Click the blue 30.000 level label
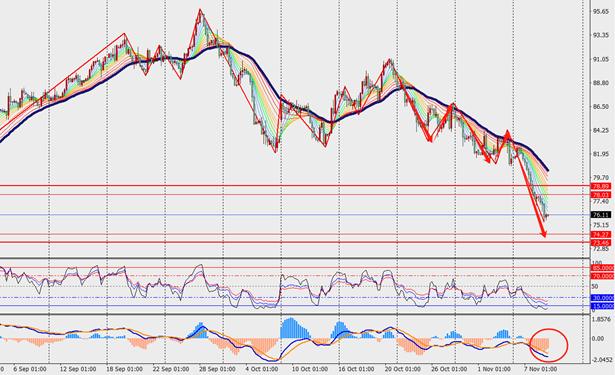This screenshot has height=375, width=615. [602, 298]
